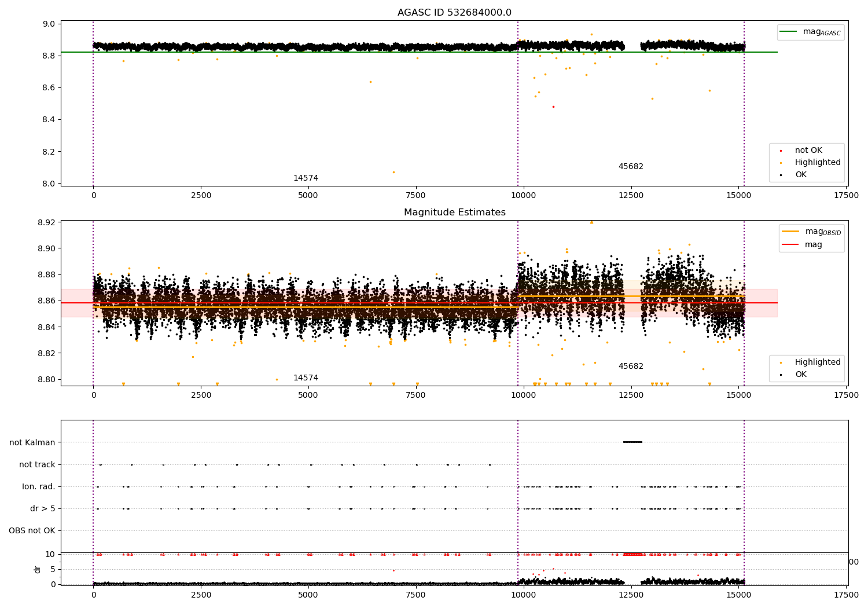
Task: Click x-tick 2500 under top plot
Action: [x=201, y=196]
